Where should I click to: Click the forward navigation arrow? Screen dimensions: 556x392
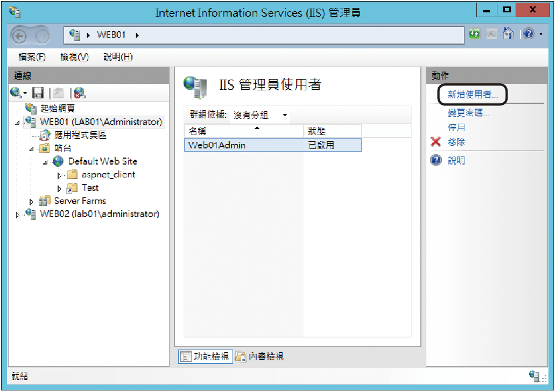[42, 36]
